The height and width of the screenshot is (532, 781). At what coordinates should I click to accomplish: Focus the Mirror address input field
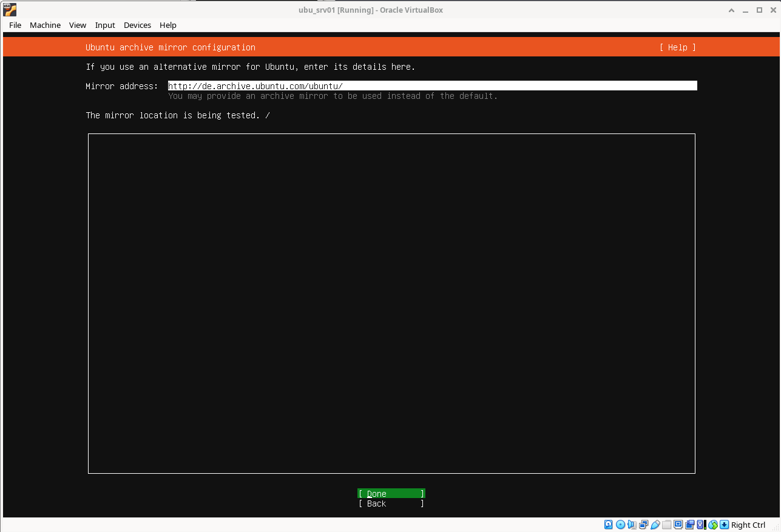432,86
